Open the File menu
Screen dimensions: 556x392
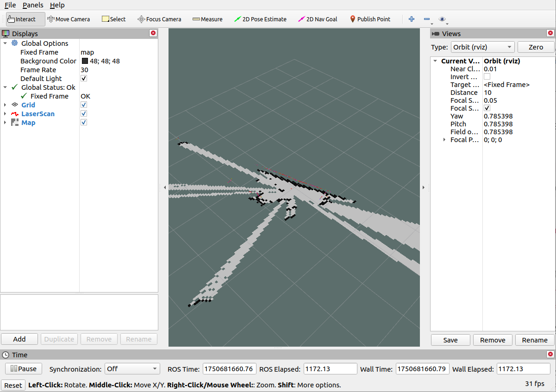coord(10,5)
